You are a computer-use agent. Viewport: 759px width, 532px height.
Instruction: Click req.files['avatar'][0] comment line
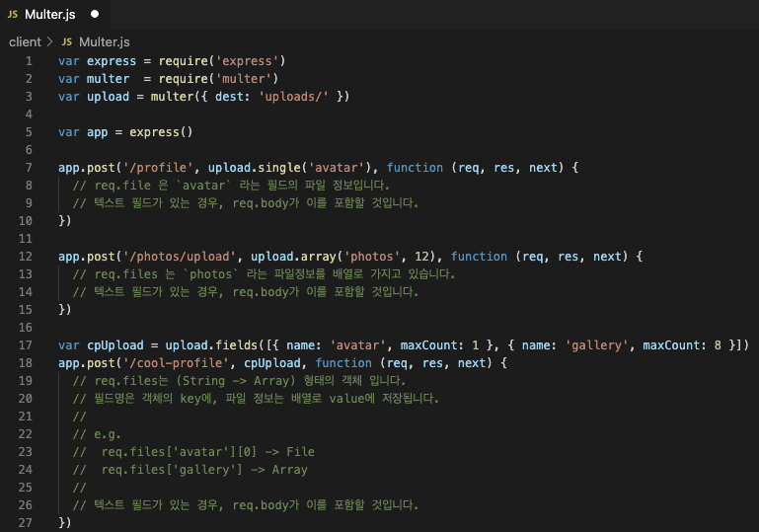tap(193, 452)
